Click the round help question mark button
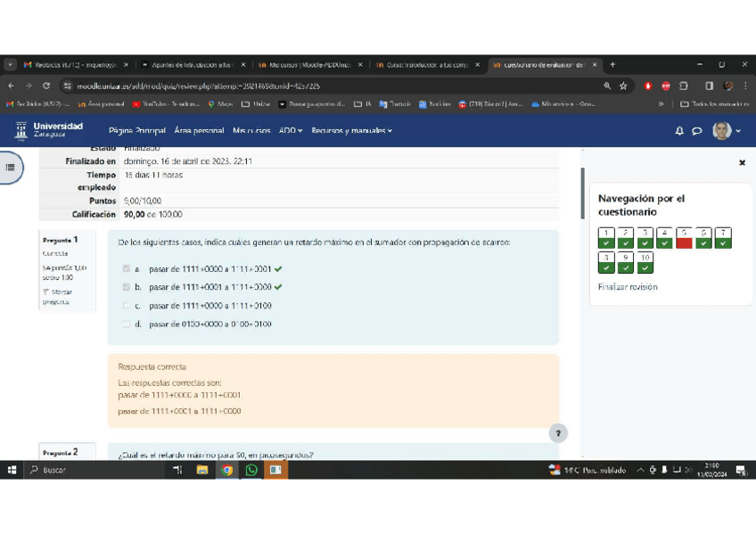Screen dimensions: 756x534 (558, 433)
